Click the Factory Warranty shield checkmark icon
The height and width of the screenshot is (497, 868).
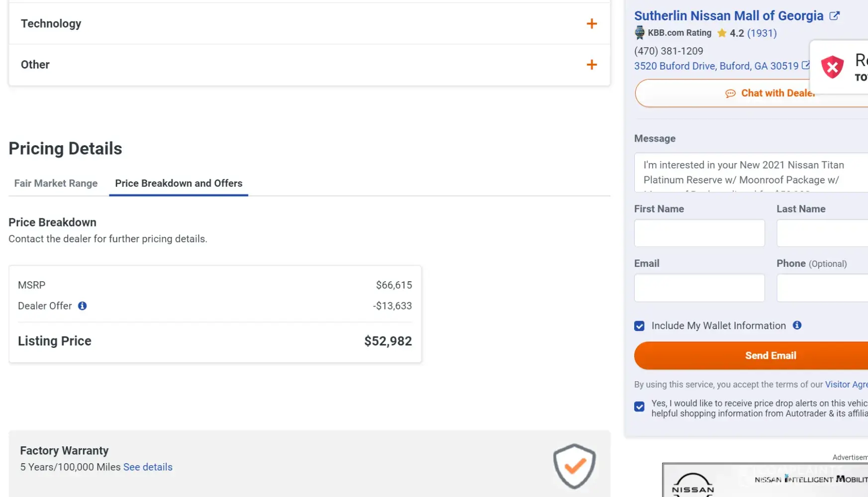575,466
